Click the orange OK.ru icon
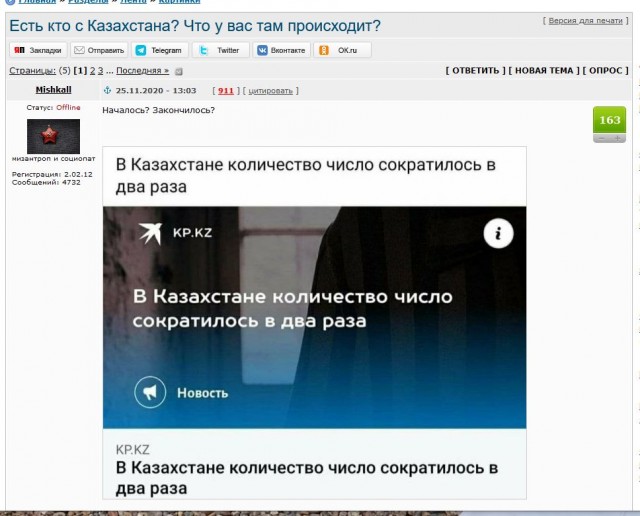Screen dimensions: 640x516 coord(324,50)
